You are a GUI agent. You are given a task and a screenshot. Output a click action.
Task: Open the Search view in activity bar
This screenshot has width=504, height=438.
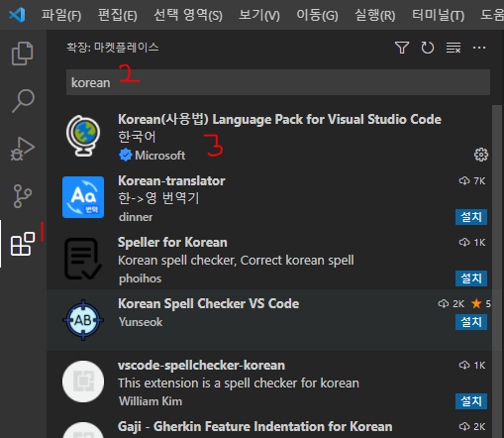point(23,101)
